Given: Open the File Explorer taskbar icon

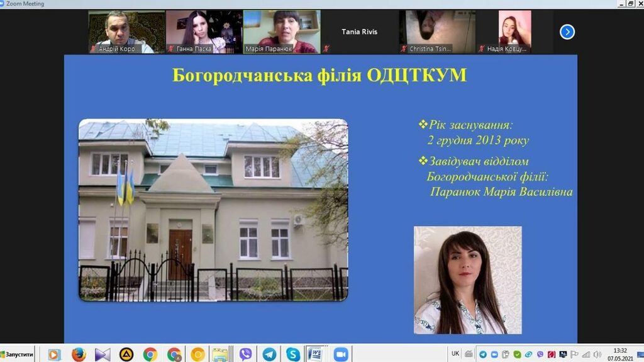Looking at the screenshot, I should click(x=219, y=354).
